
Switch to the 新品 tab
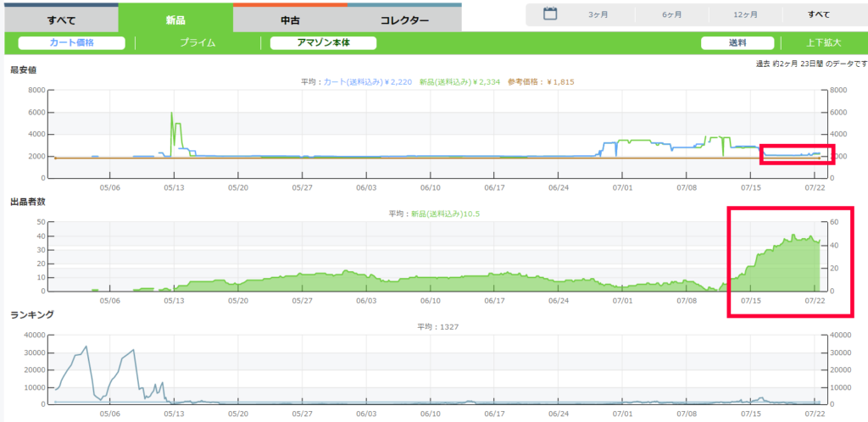tap(175, 19)
